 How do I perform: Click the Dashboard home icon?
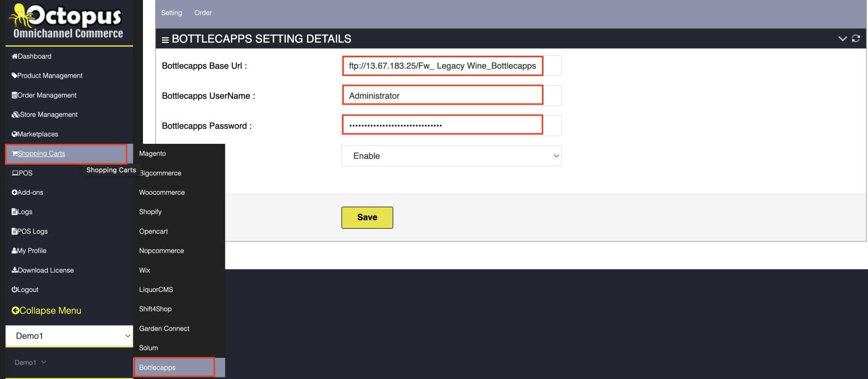pyautogui.click(x=15, y=56)
